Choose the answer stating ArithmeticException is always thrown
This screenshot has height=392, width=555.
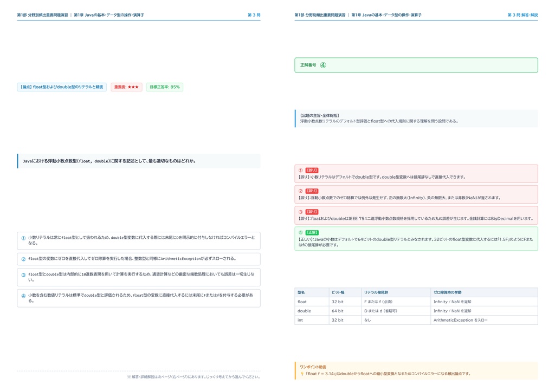coord(139,259)
